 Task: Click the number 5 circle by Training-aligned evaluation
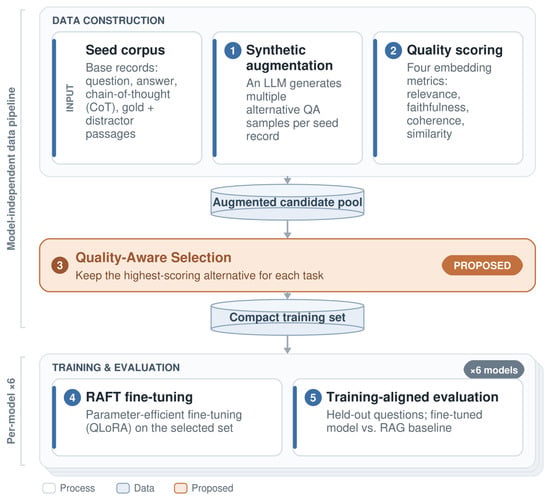click(313, 398)
